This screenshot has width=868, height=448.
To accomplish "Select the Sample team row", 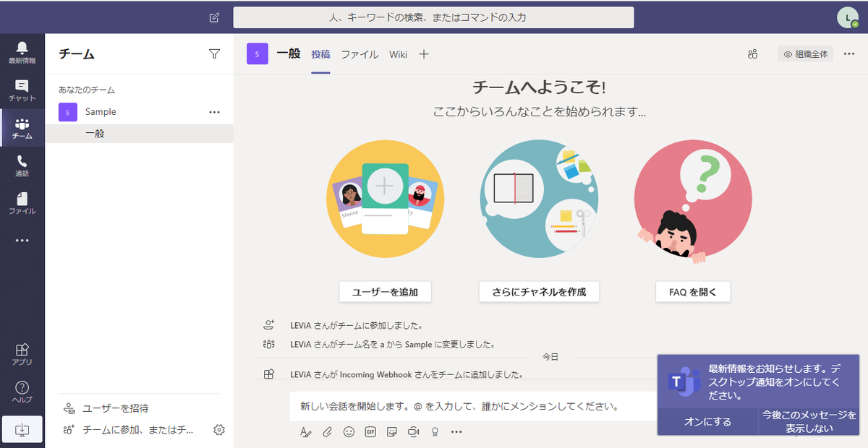I will tap(139, 112).
